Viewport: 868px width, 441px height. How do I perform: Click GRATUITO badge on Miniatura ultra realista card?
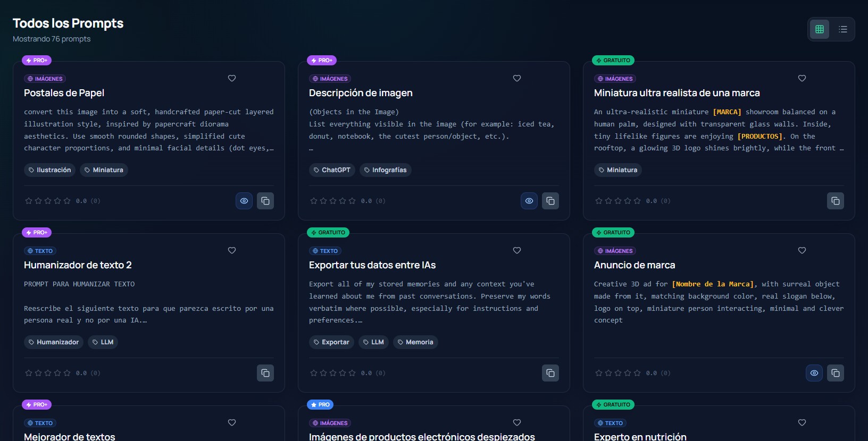tap(613, 61)
